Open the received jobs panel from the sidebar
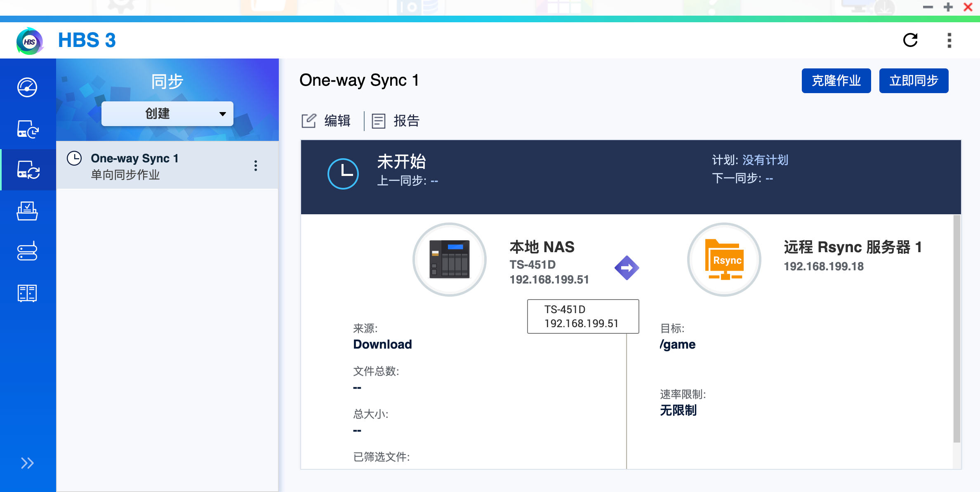Screen dimensions: 980x492 27,211
